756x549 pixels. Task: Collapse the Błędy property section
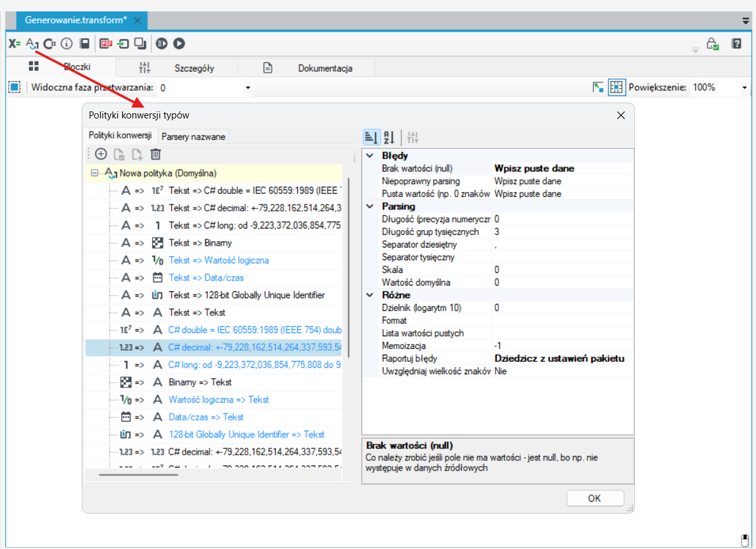tap(370, 156)
